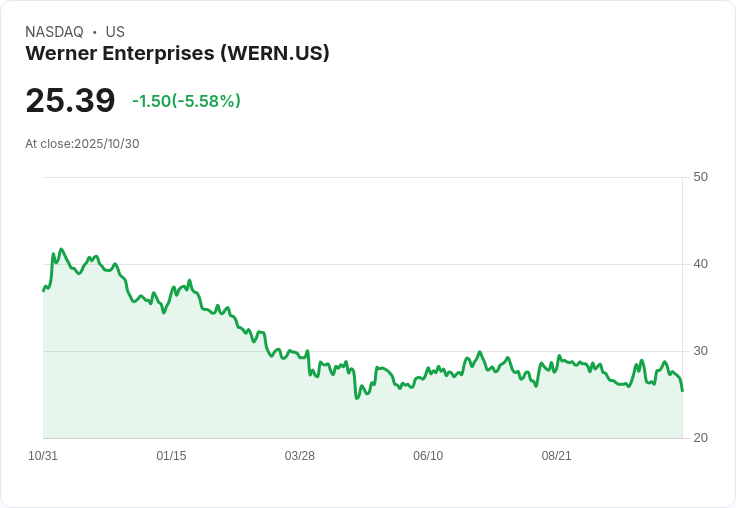Select the 06/10 date on x-axis

click(x=428, y=456)
